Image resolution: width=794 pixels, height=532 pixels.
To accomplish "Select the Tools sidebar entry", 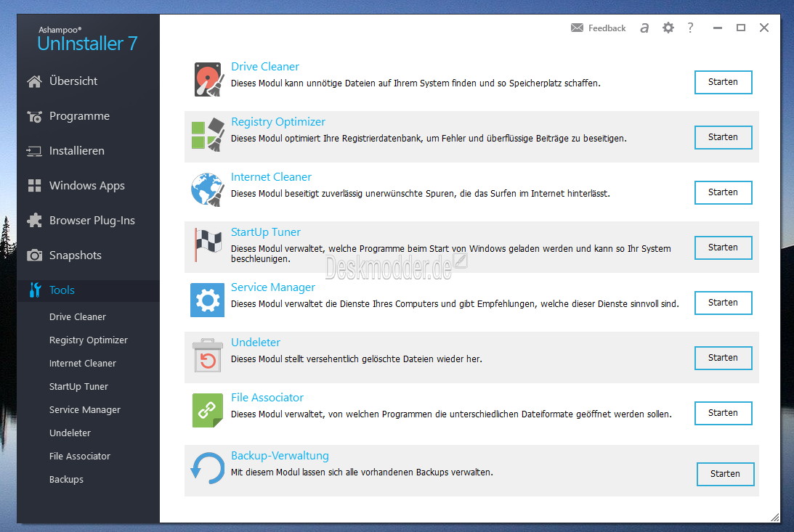I will (88, 290).
